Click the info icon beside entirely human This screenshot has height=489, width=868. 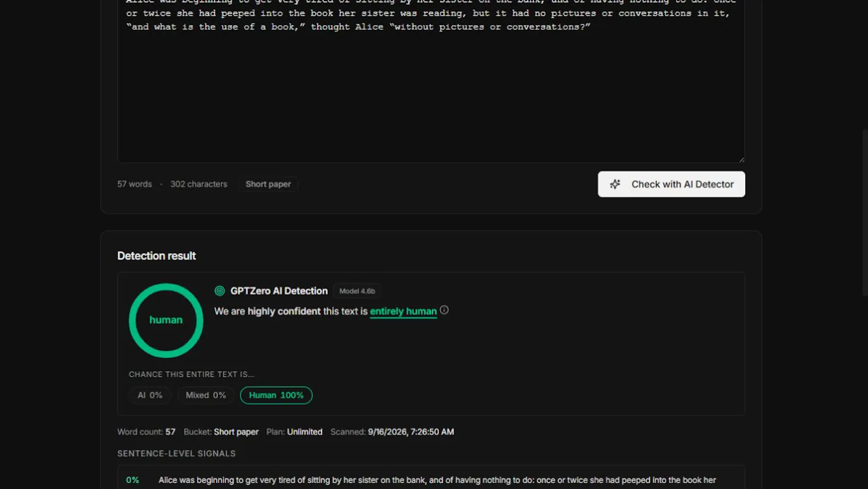click(x=444, y=310)
